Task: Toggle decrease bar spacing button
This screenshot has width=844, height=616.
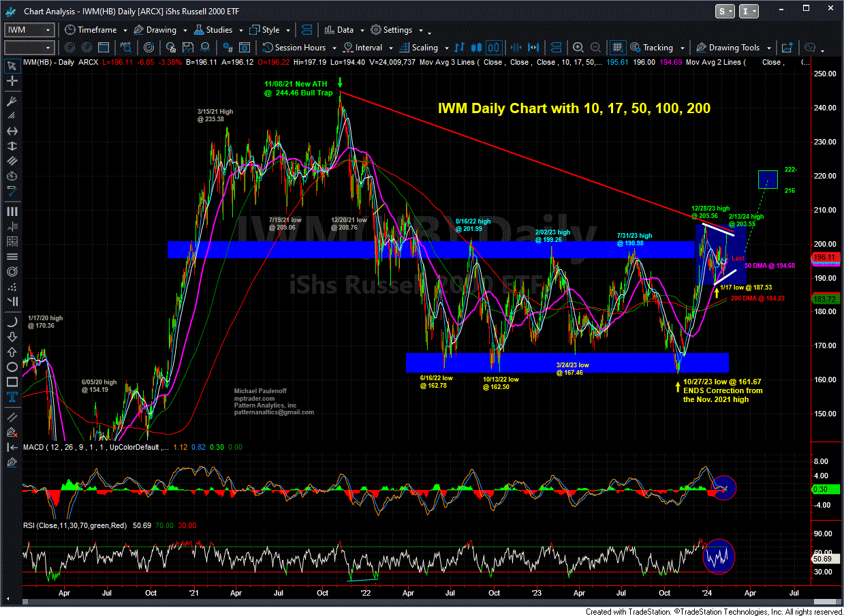Action: tap(516, 47)
